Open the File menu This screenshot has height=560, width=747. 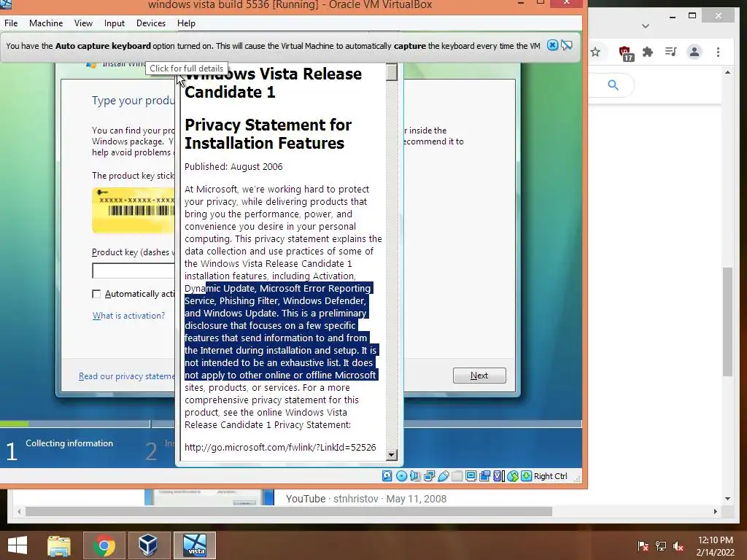coord(11,23)
